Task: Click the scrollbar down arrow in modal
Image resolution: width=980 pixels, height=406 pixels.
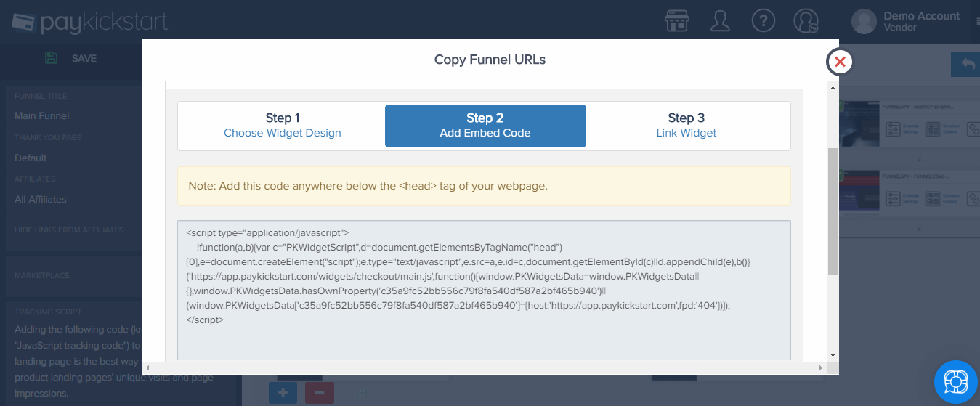Action: [x=833, y=355]
